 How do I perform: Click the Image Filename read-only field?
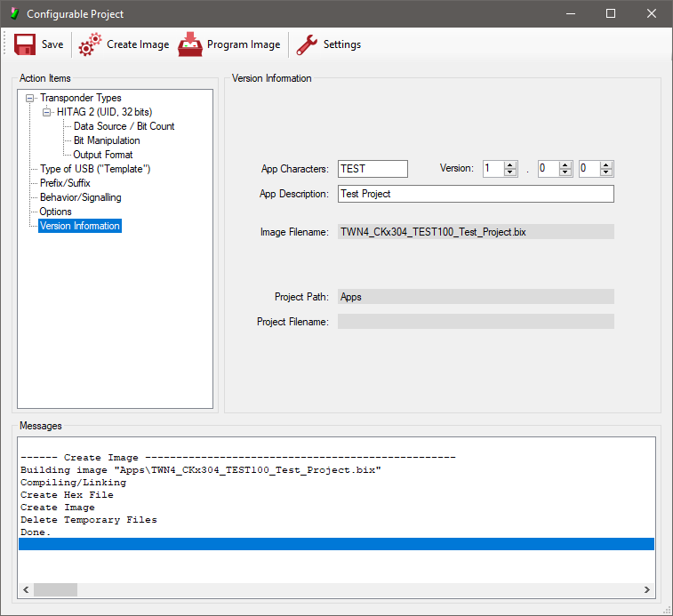click(476, 232)
